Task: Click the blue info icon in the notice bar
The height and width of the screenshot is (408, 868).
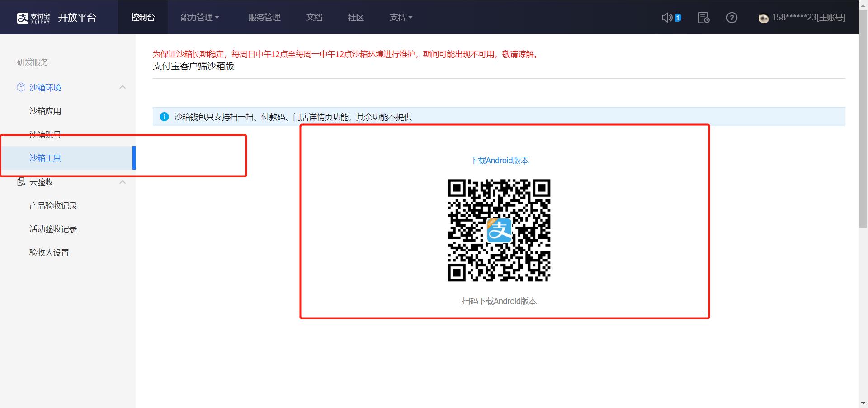Action: click(165, 117)
